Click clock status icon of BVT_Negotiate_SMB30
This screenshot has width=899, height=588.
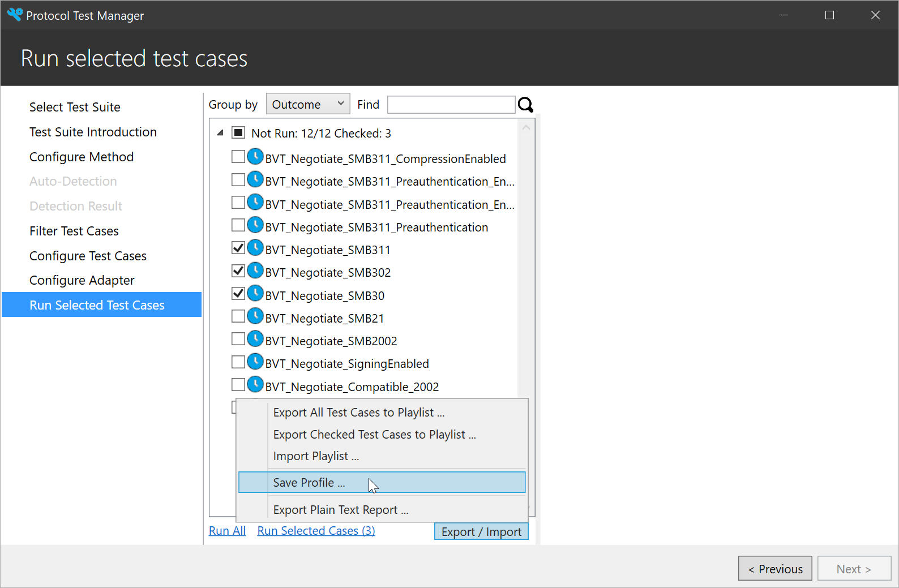[x=255, y=293]
